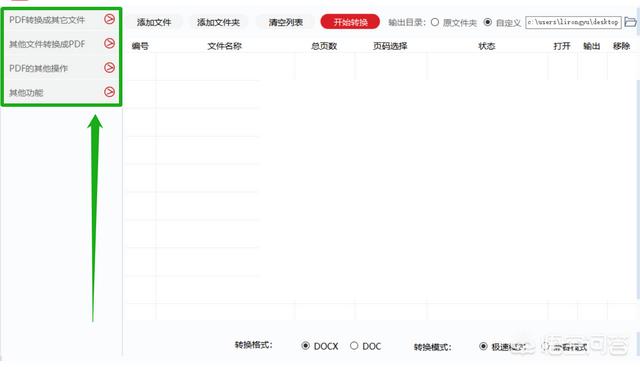Click the 打开 column header
The height and width of the screenshot is (367, 640).
click(562, 46)
